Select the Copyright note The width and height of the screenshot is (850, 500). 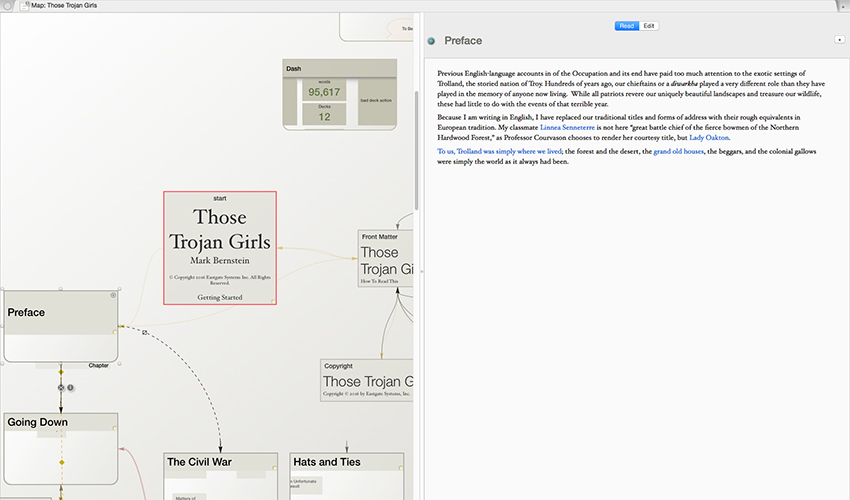point(367,380)
